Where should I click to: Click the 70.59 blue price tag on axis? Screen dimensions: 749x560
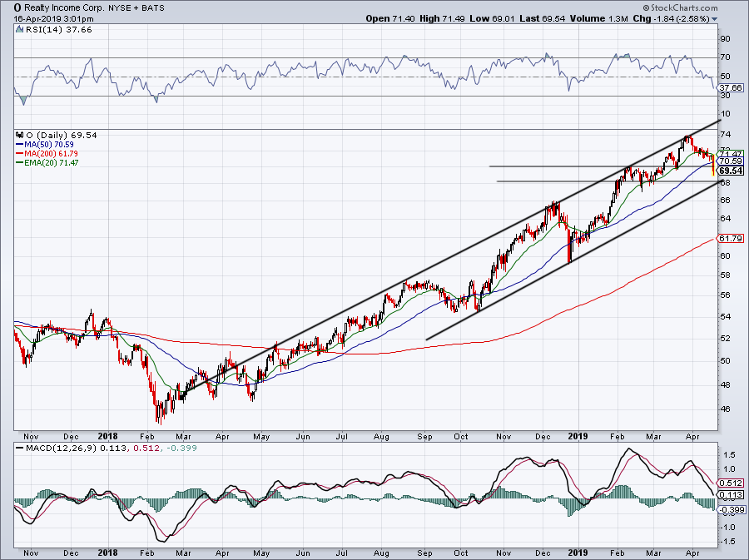(x=731, y=161)
